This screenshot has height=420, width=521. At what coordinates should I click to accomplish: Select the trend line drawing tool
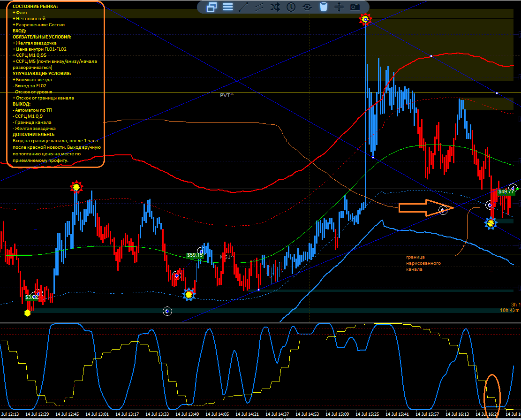pyautogui.click(x=243, y=7)
